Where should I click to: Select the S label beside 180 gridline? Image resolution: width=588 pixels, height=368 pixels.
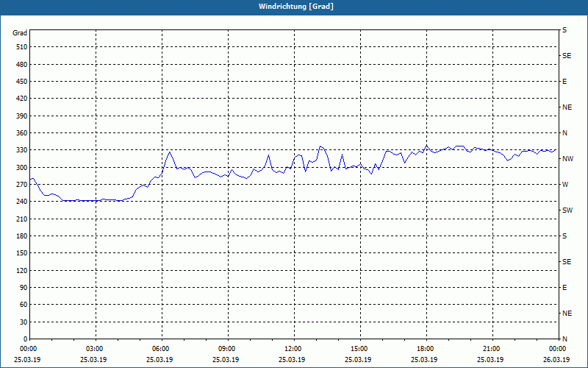564,236
